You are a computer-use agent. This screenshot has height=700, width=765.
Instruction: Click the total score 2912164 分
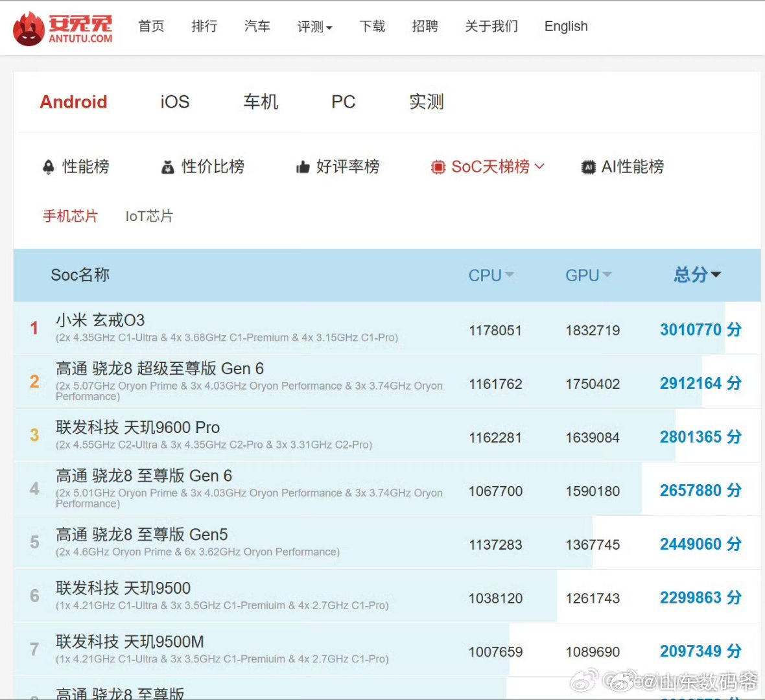pyautogui.click(x=701, y=384)
